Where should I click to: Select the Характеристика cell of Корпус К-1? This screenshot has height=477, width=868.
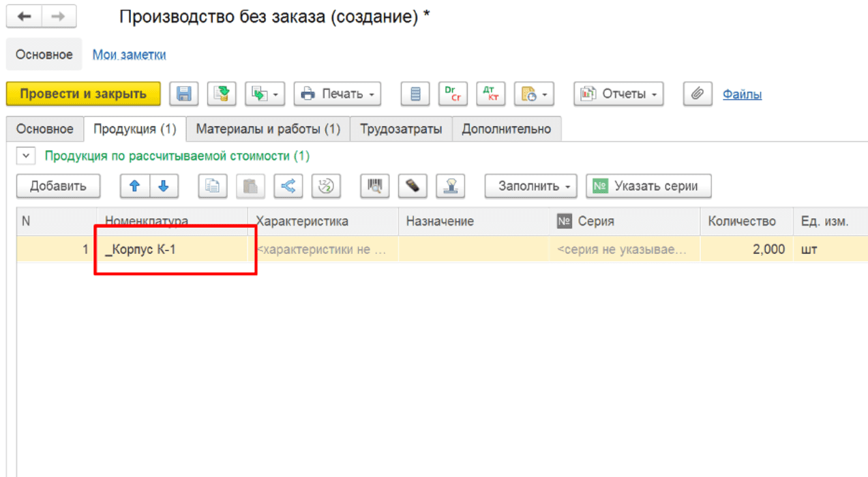coord(320,249)
